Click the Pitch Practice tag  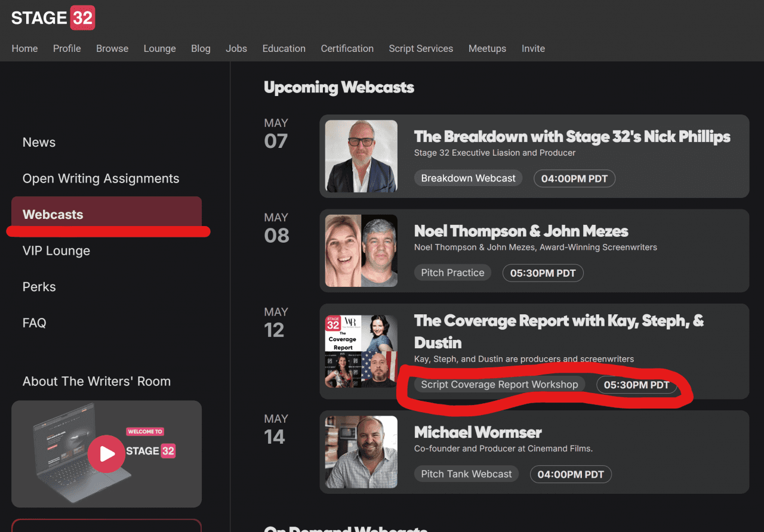452,273
